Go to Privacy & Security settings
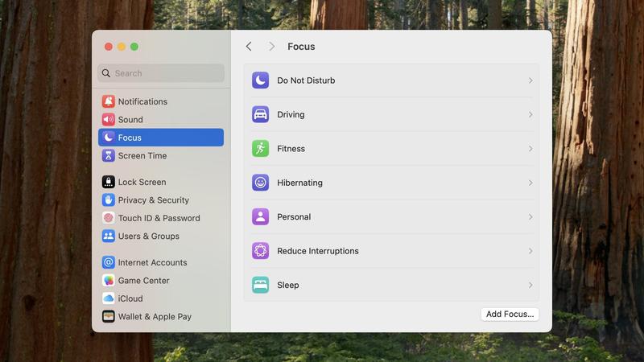644x362 pixels. [153, 200]
